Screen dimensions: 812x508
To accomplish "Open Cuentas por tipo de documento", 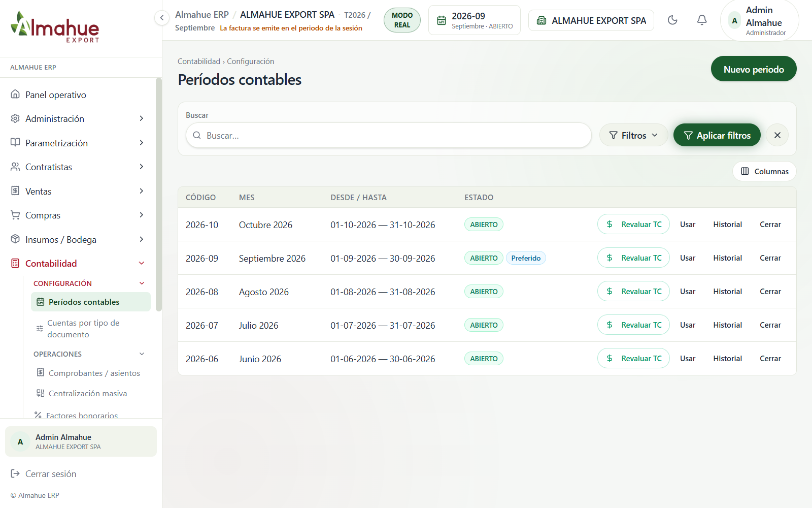I will pyautogui.click(x=91, y=329).
